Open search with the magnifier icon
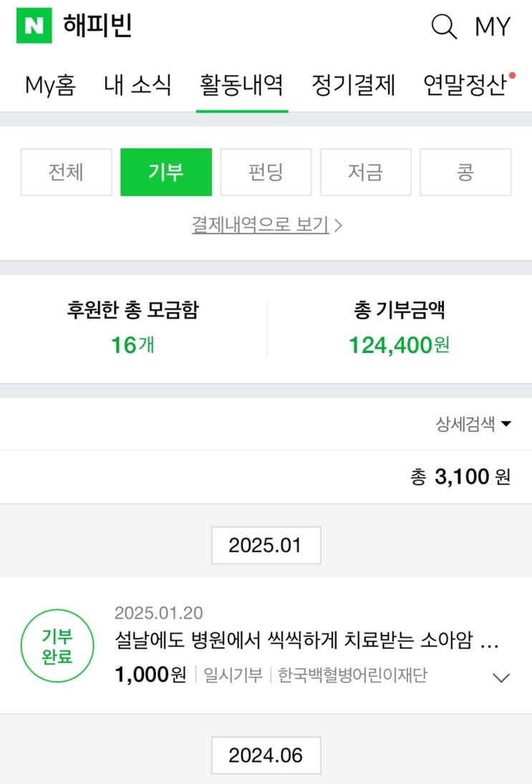This screenshot has width=532, height=784. click(x=443, y=26)
